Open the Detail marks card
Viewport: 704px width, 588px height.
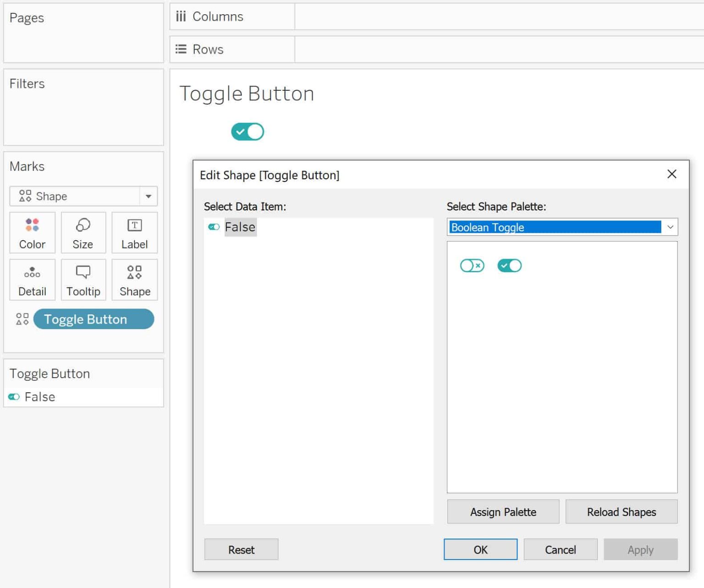(32, 280)
